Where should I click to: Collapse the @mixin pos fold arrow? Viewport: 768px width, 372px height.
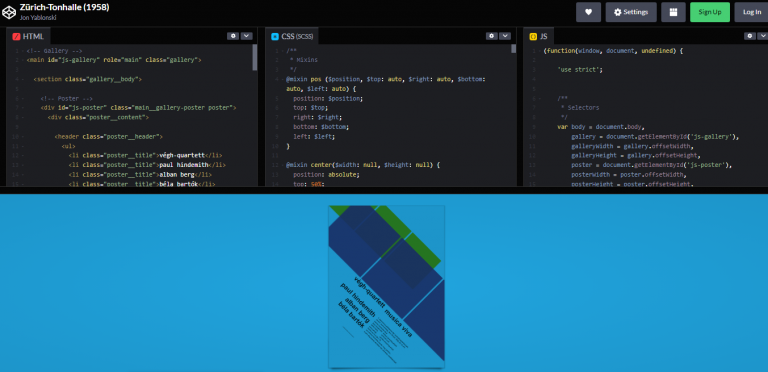tap(283, 79)
